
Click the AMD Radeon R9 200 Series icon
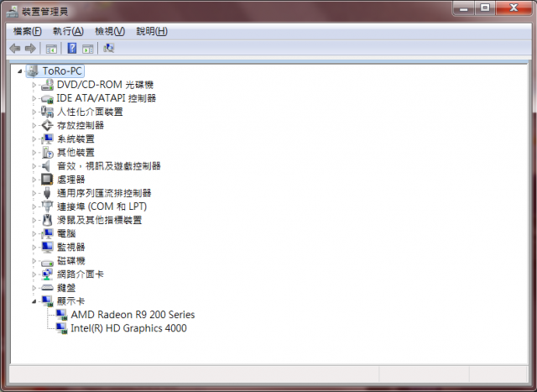(x=61, y=315)
